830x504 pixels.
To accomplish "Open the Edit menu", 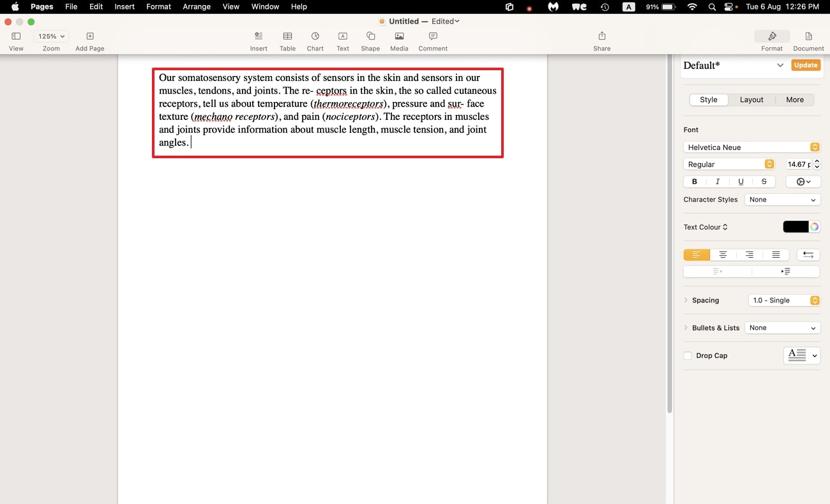I will click(x=96, y=6).
